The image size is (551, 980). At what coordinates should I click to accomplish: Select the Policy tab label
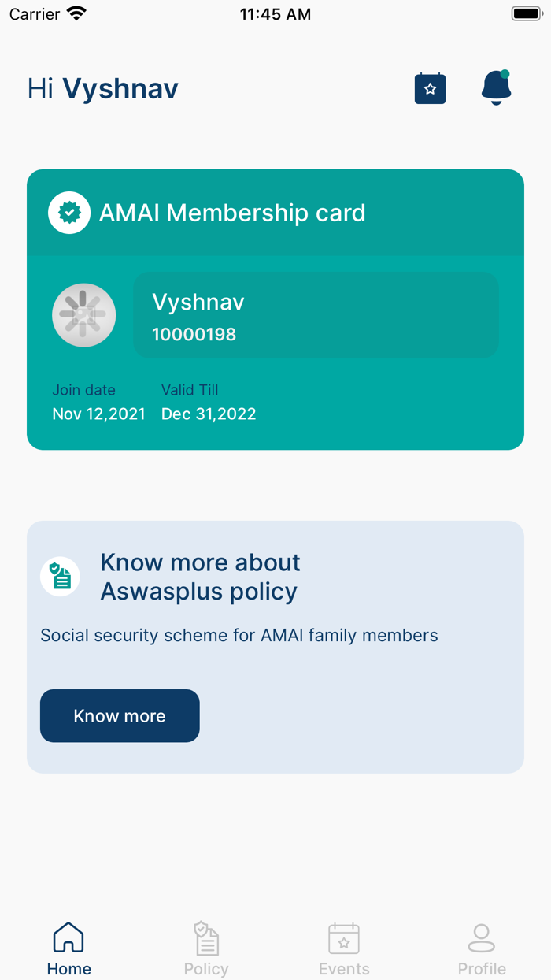pos(206,969)
